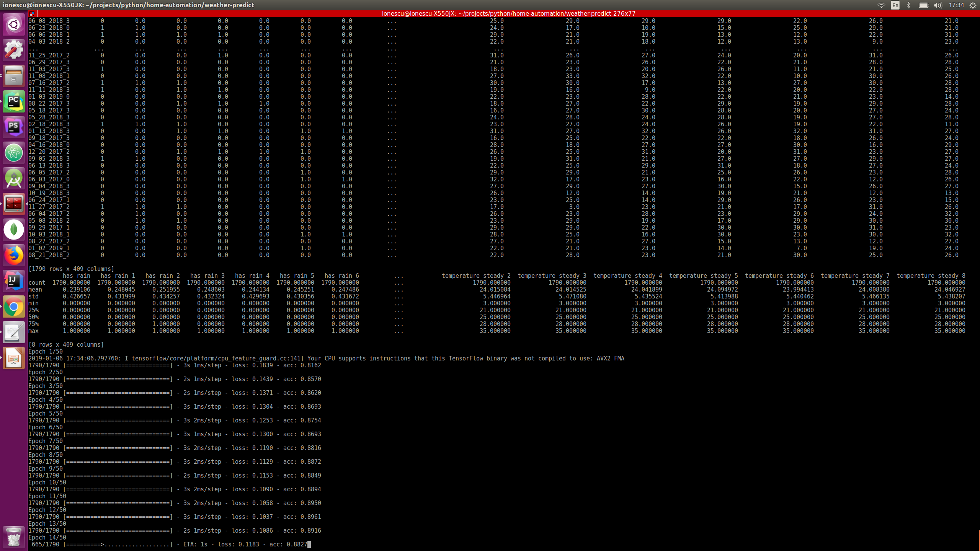Open the Trash in the dock
The image size is (980, 551).
click(13, 536)
